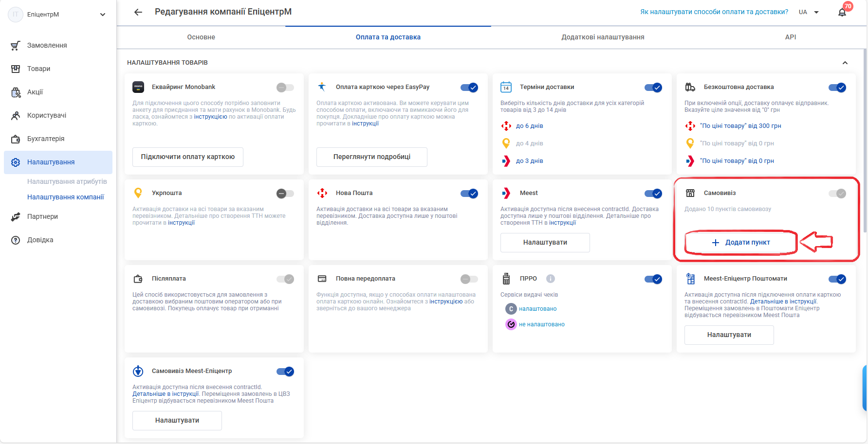Open Налаштування компанії submenu item
This screenshot has width=868, height=444.
66,197
